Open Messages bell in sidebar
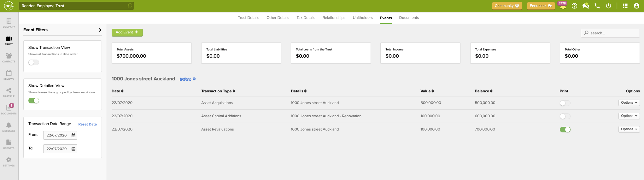This screenshot has height=180, width=644. pyautogui.click(x=9, y=127)
